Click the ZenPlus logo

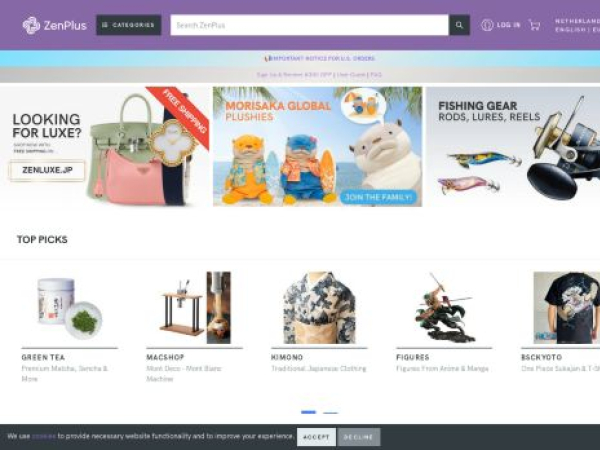tap(54, 25)
